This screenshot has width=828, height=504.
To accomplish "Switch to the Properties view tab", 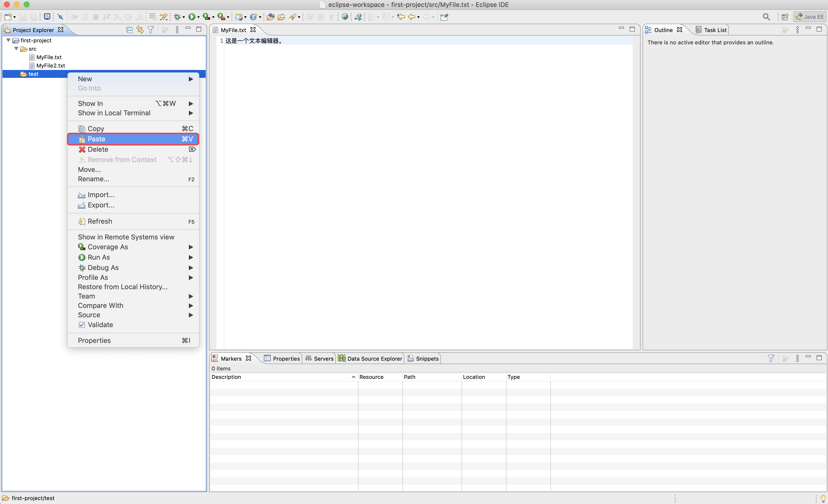I will (x=282, y=359).
